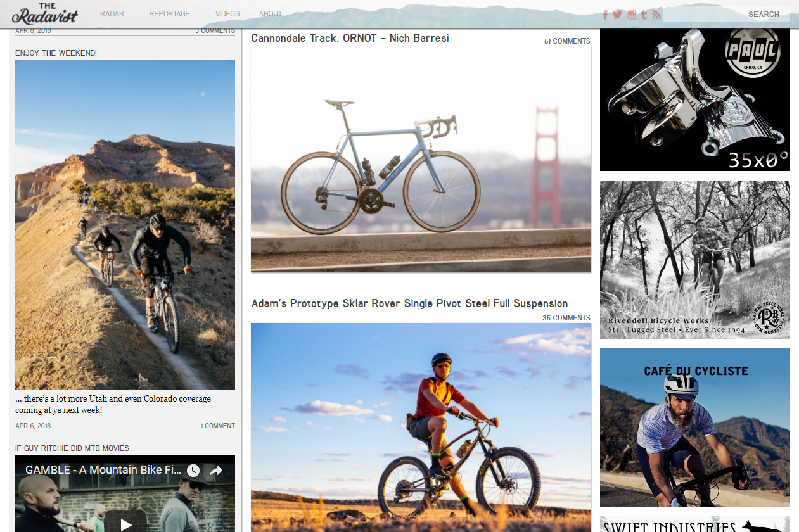Open the 35 Comments link
The image size is (799, 532).
(566, 318)
